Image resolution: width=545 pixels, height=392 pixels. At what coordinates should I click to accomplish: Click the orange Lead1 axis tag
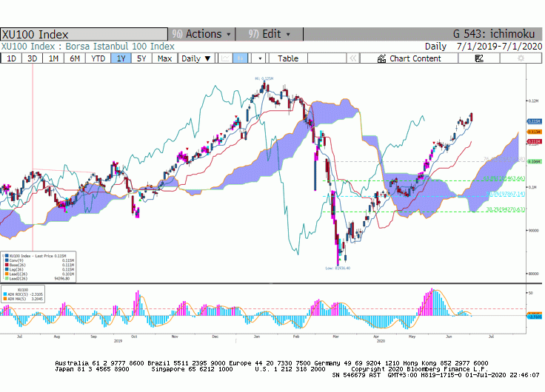(534, 132)
